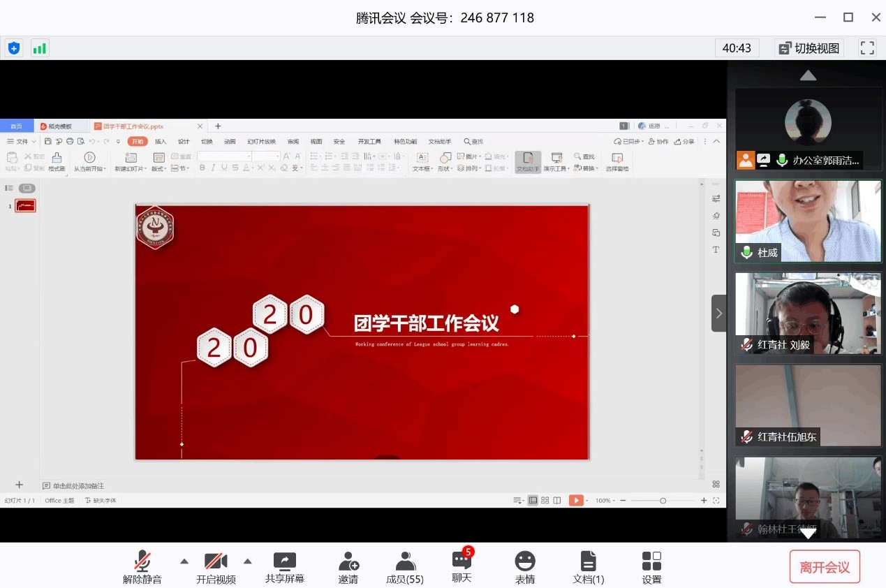Click the 共享屏幕 share screen icon
Viewport: 886px width, 588px height.
click(285, 561)
